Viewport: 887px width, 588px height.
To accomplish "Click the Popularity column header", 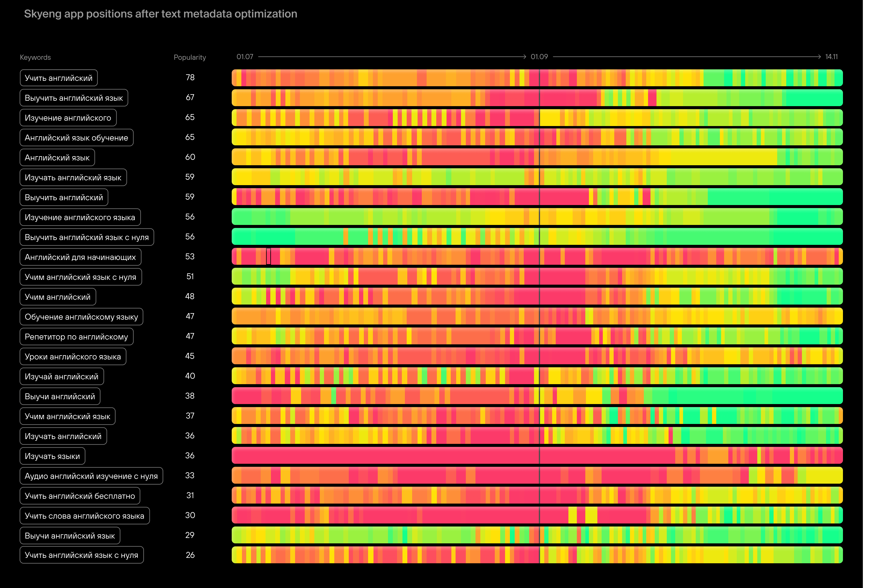I will [x=189, y=57].
